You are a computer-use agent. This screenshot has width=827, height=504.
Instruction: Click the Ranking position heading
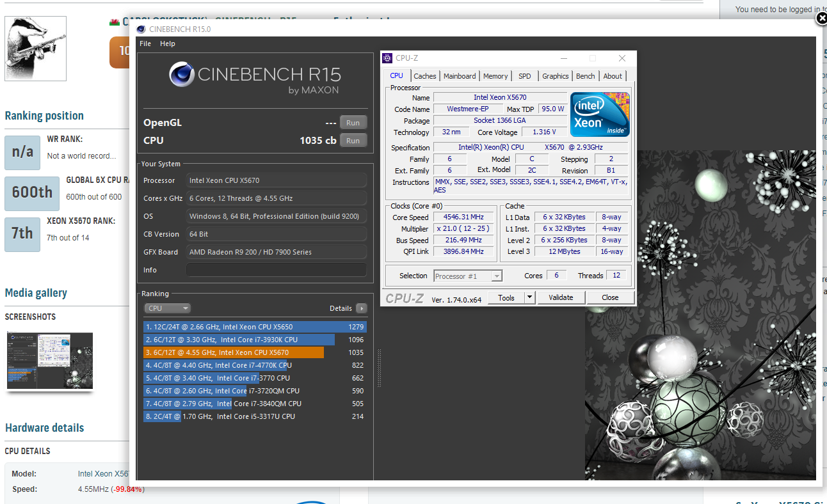click(x=44, y=116)
